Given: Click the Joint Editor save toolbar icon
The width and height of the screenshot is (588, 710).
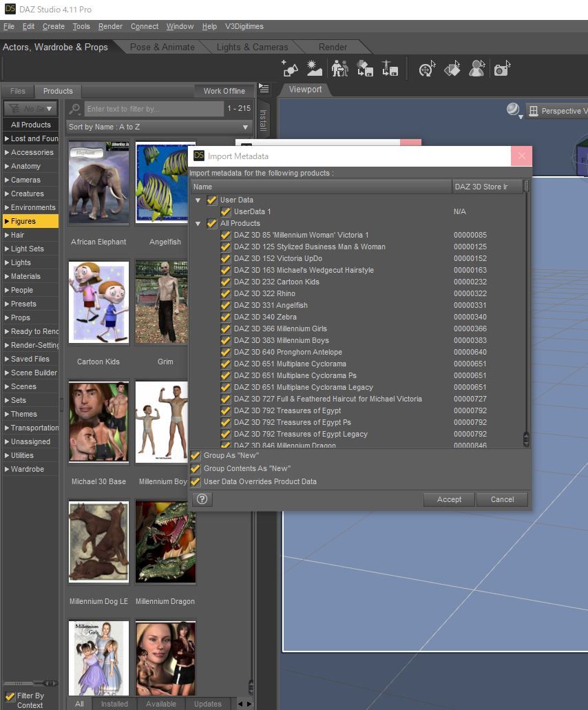Looking at the screenshot, I should coord(389,68).
